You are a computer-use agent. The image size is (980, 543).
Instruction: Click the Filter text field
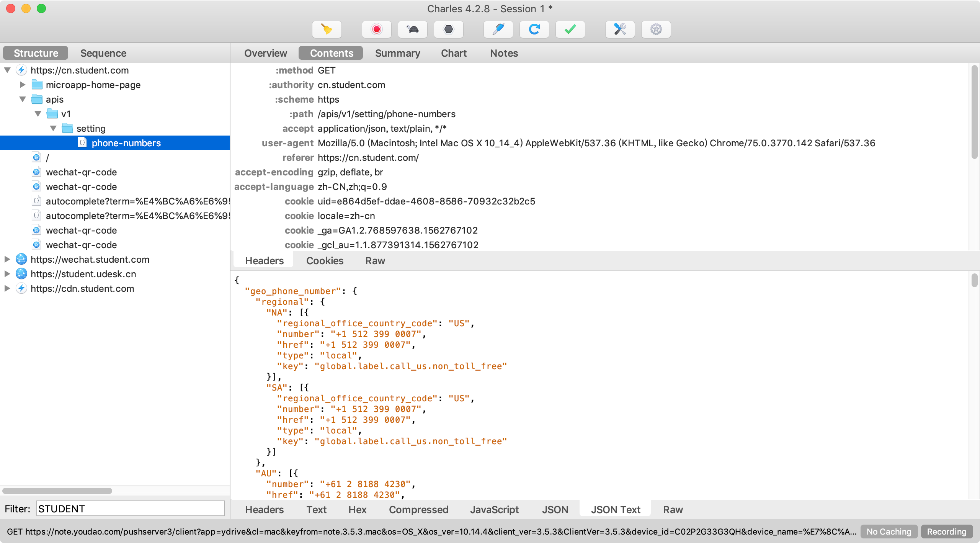[x=130, y=509]
